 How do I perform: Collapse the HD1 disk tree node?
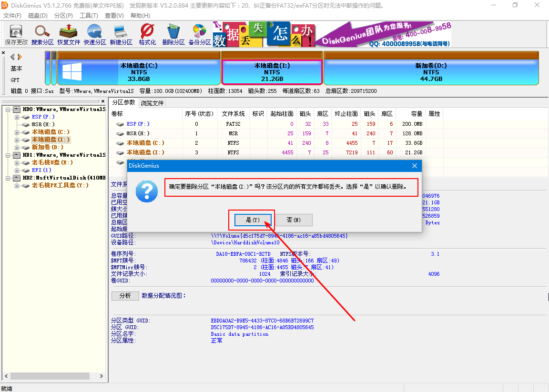pos(8,155)
